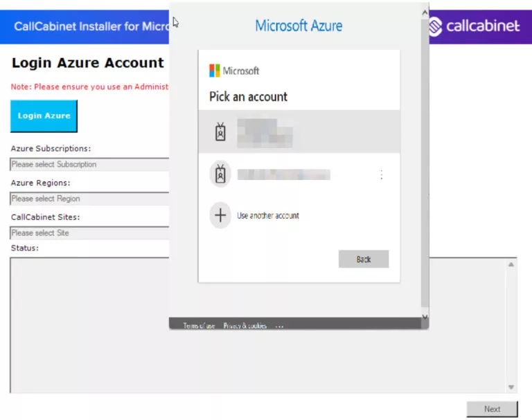Click the badge icon of first account

tap(220, 132)
